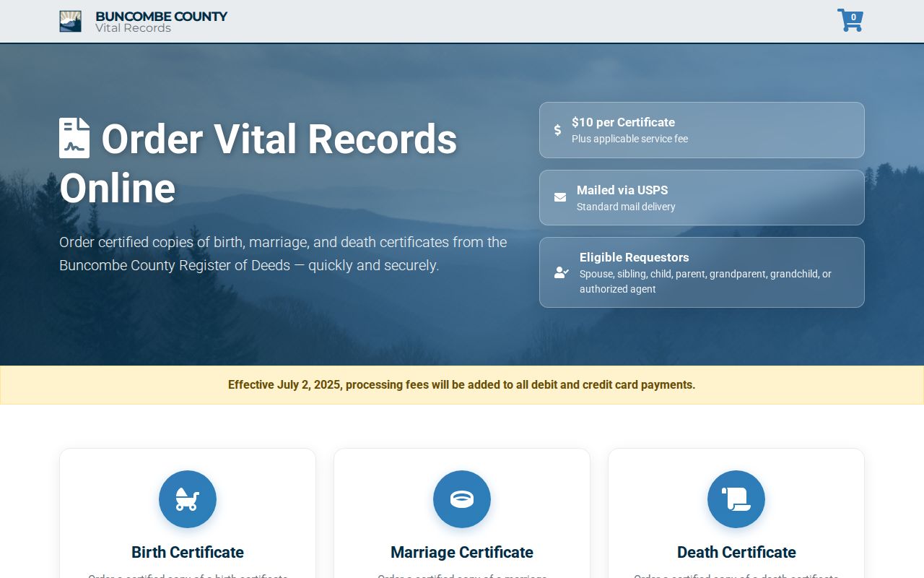
Task: Open the Birth Certificate card heading
Action: coord(188,552)
